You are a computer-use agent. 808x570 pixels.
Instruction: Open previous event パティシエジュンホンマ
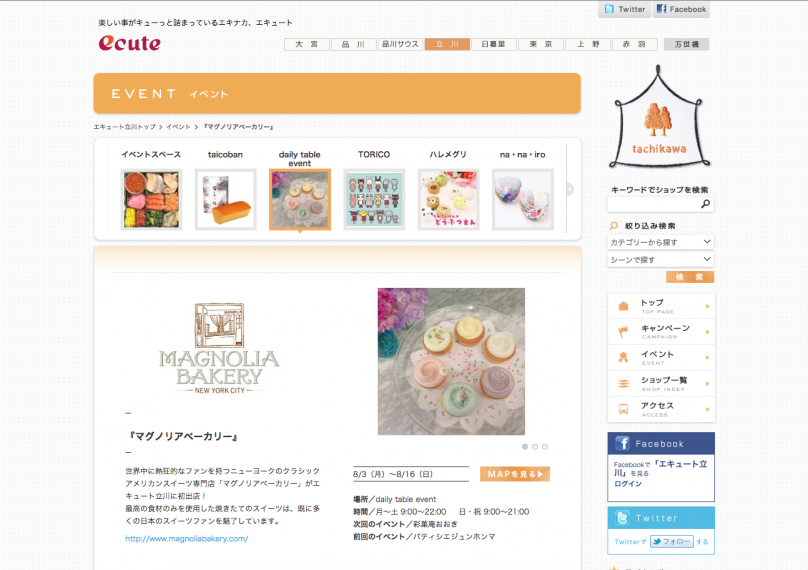454,537
